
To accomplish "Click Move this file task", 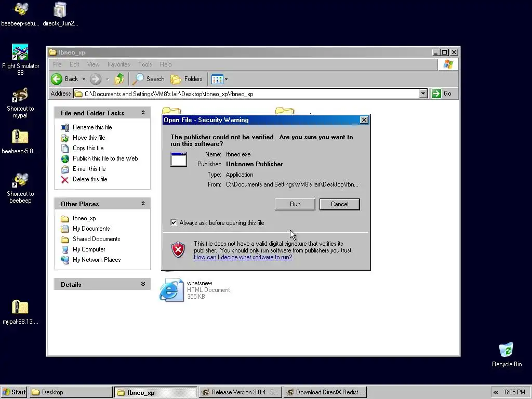I will click(89, 137).
